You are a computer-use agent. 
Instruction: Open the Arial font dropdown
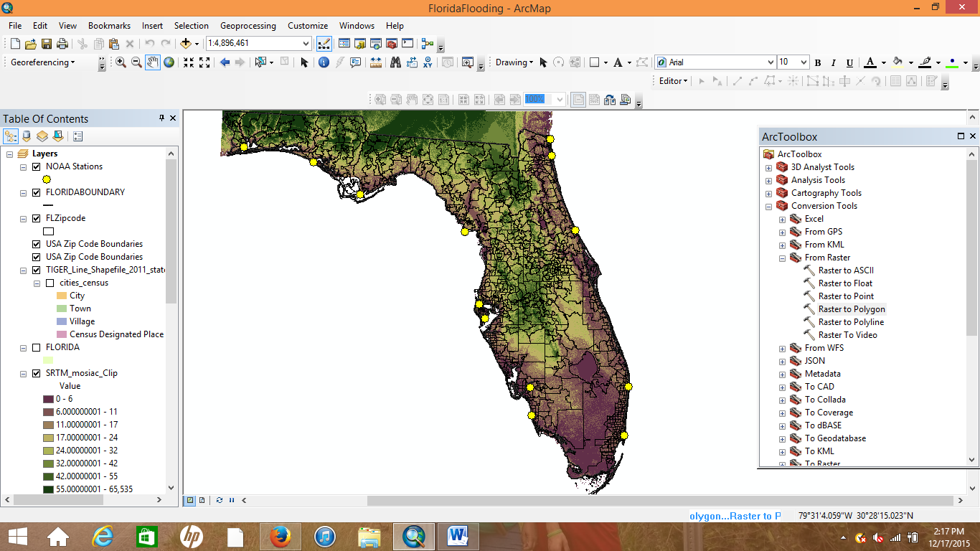[771, 62]
